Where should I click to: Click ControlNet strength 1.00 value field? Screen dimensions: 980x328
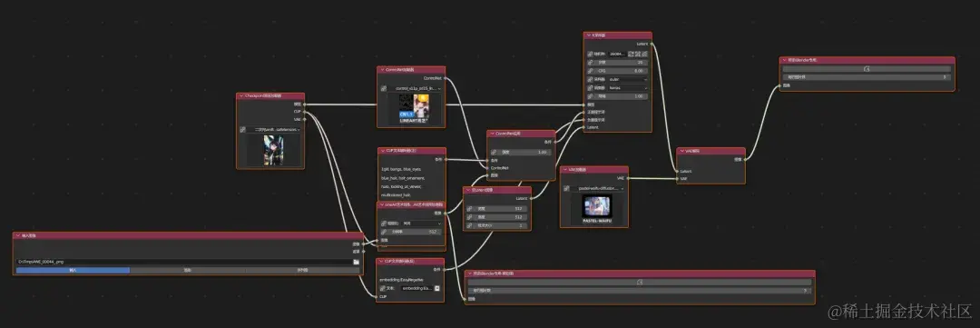[x=525, y=152]
